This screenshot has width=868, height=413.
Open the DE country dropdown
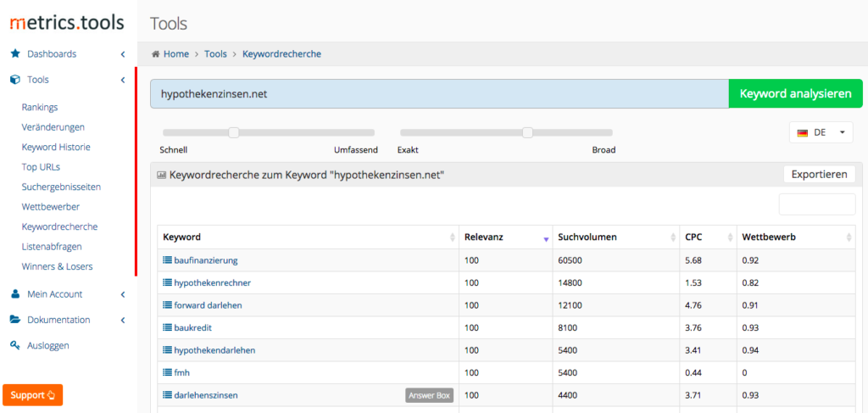(x=821, y=133)
